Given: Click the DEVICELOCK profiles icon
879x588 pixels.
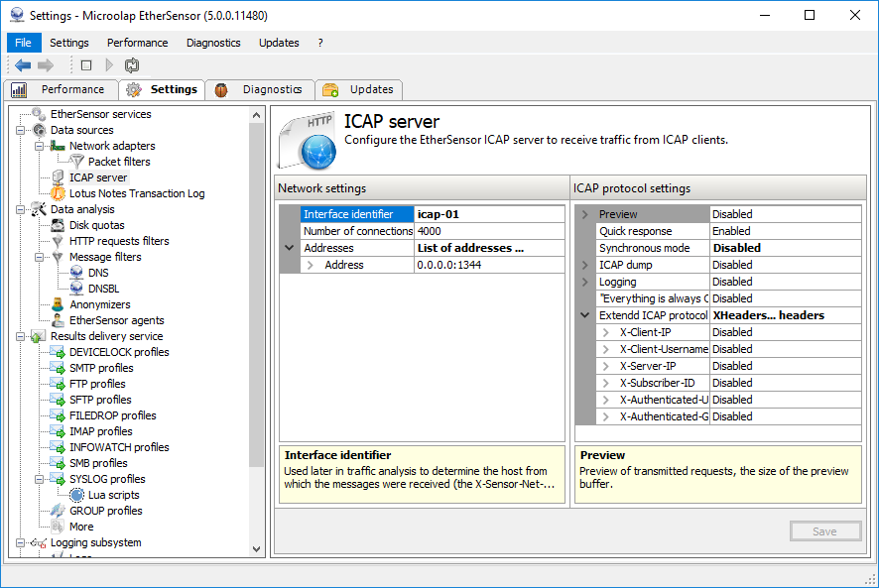Looking at the screenshot, I should point(58,352).
